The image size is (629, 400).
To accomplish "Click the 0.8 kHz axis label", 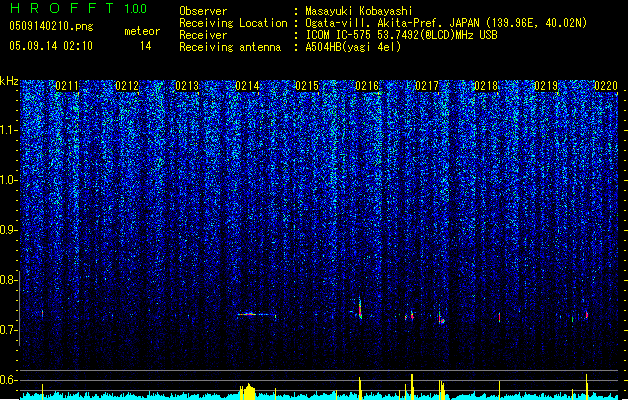I will (8, 280).
